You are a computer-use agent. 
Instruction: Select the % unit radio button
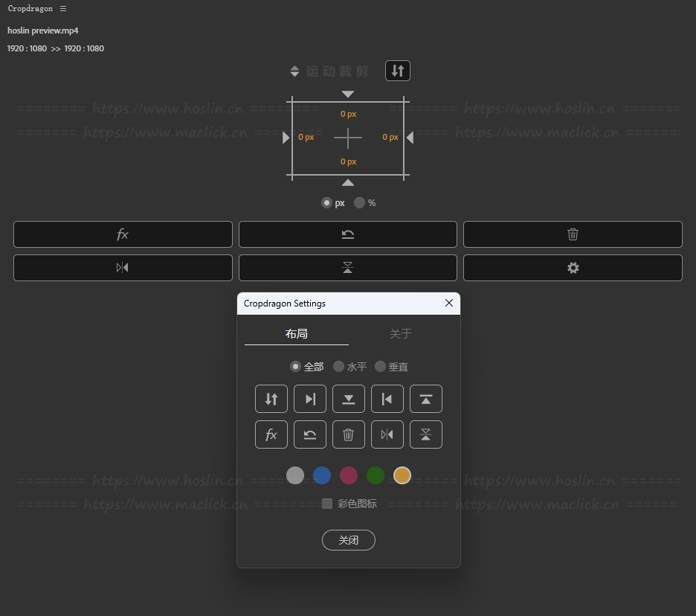click(359, 203)
